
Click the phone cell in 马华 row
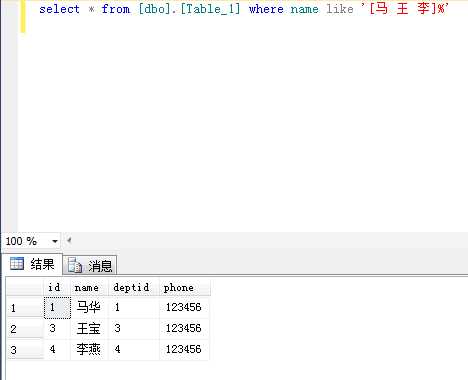(184, 307)
